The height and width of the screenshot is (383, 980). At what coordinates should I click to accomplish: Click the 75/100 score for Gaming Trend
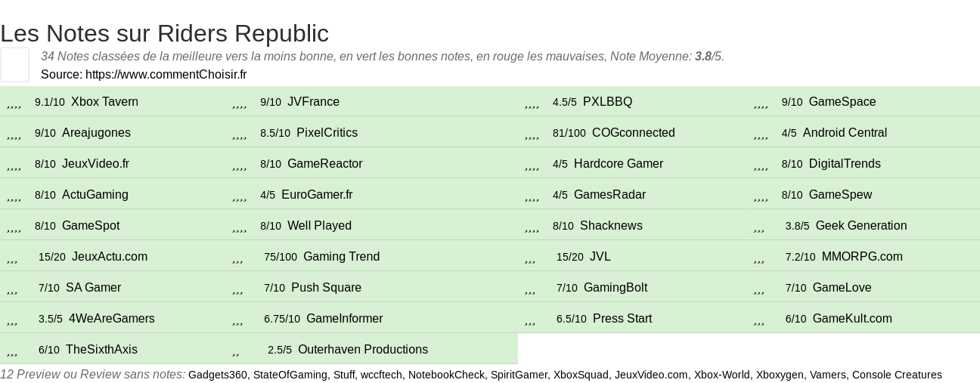click(x=281, y=257)
